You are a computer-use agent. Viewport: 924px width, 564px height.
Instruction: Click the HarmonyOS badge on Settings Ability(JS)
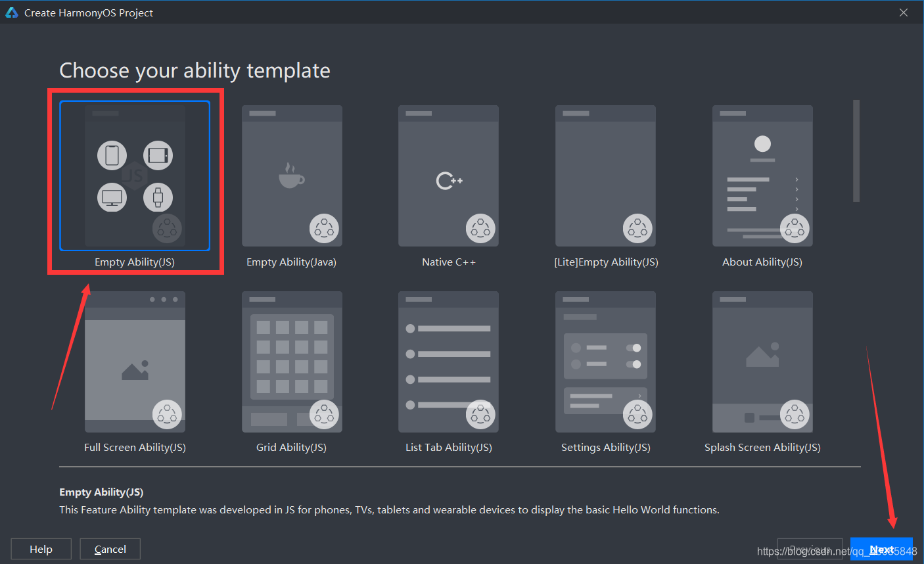pos(637,414)
